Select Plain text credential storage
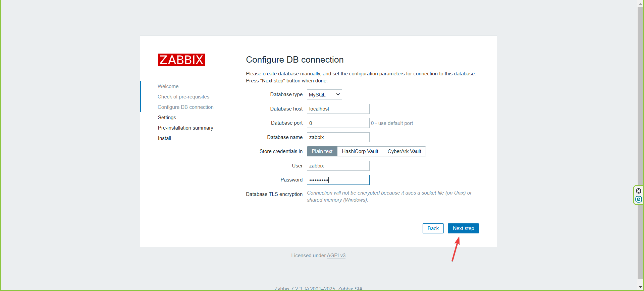Screen dimensions: 644x291 click(x=322, y=151)
